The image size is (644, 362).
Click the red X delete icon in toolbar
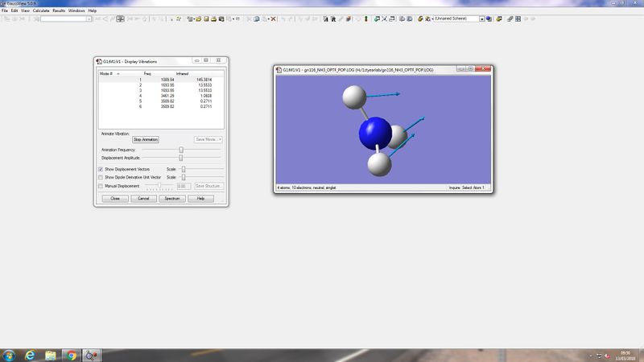tap(273, 19)
